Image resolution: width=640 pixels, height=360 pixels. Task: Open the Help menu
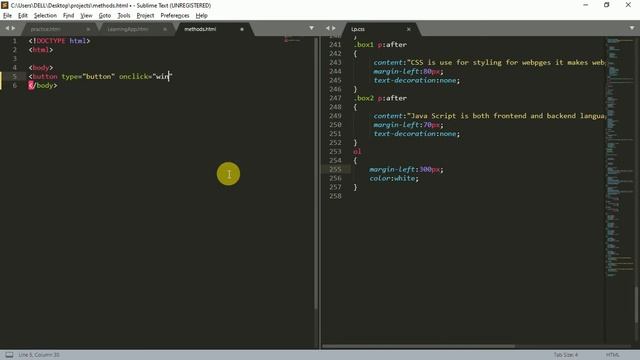(202, 16)
